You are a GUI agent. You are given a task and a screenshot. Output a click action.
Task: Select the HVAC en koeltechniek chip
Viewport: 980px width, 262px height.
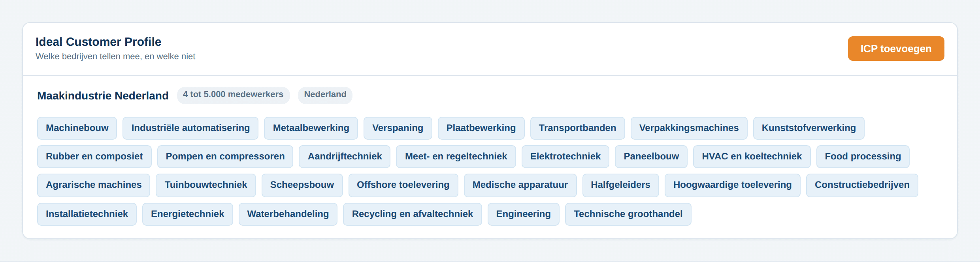pyautogui.click(x=752, y=157)
